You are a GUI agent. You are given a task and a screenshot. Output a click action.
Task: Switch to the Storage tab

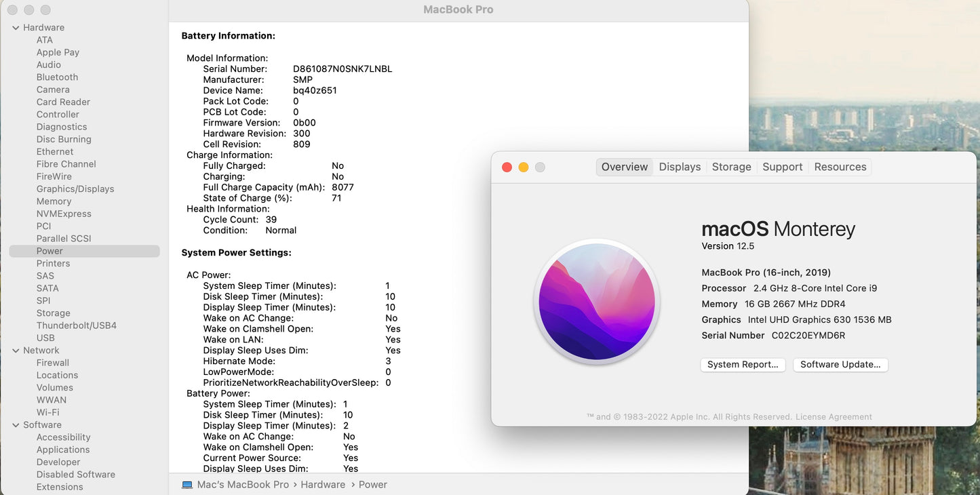coord(731,166)
